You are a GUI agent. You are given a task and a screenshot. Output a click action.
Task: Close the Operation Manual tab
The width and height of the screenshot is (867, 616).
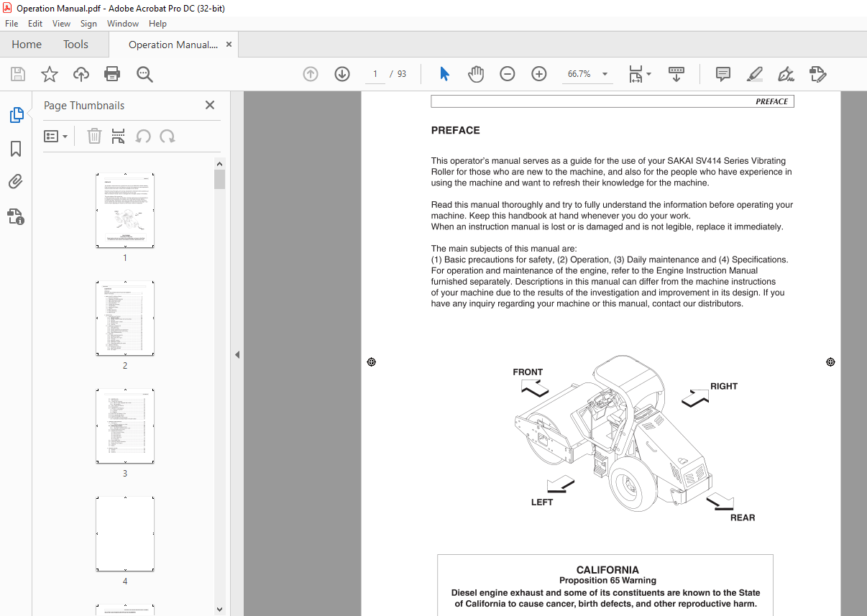click(x=229, y=45)
